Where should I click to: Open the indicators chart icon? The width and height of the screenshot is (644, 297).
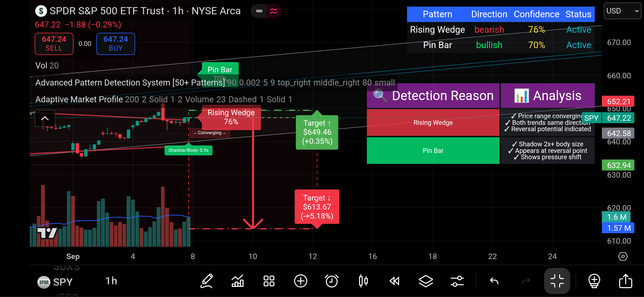pos(238,281)
